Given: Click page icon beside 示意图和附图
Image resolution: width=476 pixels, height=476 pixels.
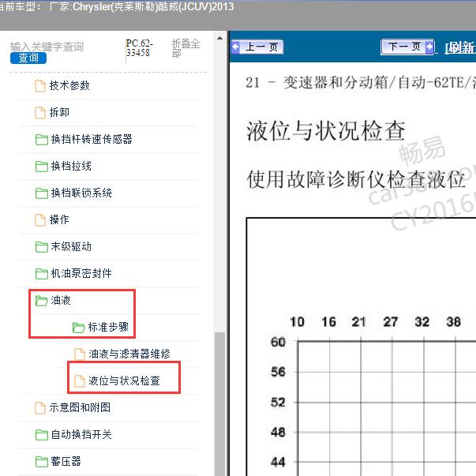Looking at the screenshot, I should 40,408.
